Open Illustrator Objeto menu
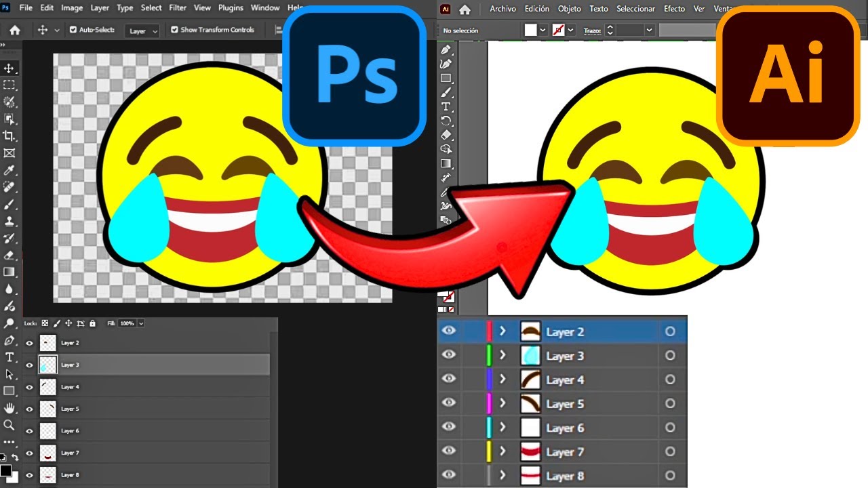868x488 pixels. [x=569, y=9]
